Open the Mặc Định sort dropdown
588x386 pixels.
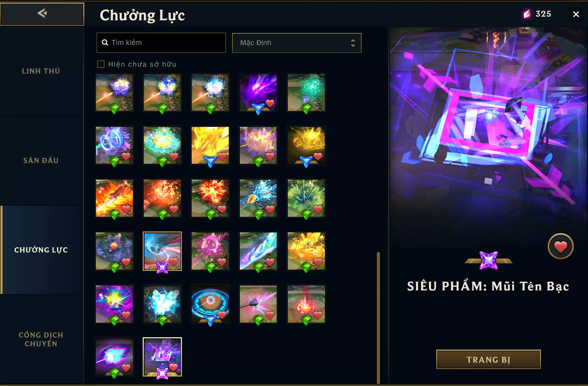tap(297, 43)
